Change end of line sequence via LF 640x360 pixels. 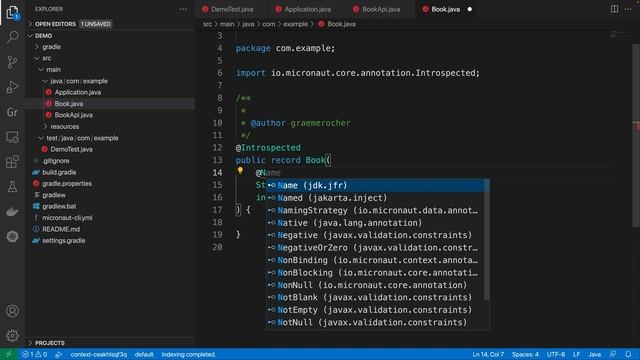(576, 354)
